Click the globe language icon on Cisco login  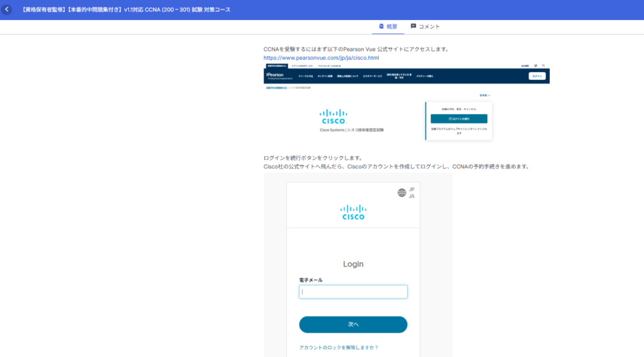[402, 192]
